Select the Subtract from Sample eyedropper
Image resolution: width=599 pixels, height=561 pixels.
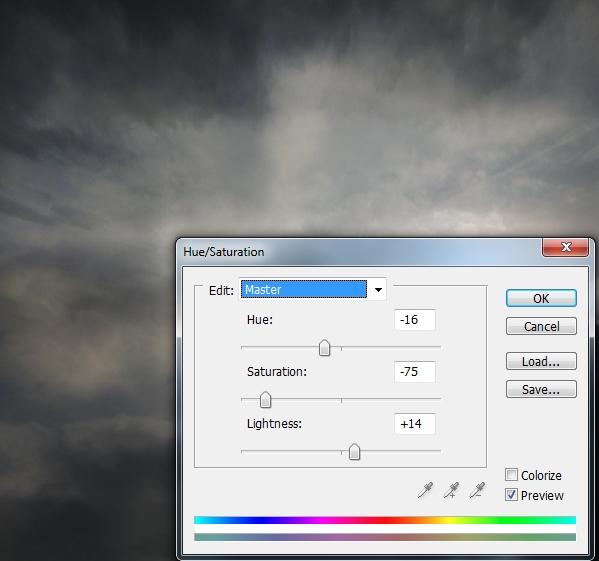(478, 490)
